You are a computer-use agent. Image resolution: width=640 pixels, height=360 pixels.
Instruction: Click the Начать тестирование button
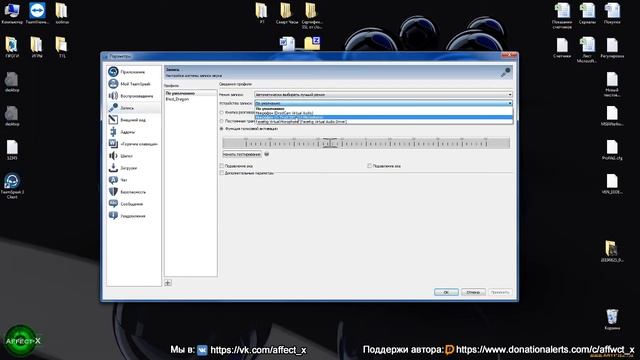point(242,154)
